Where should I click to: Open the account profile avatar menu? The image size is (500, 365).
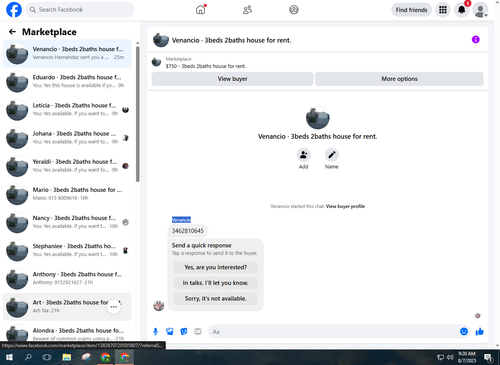click(480, 10)
